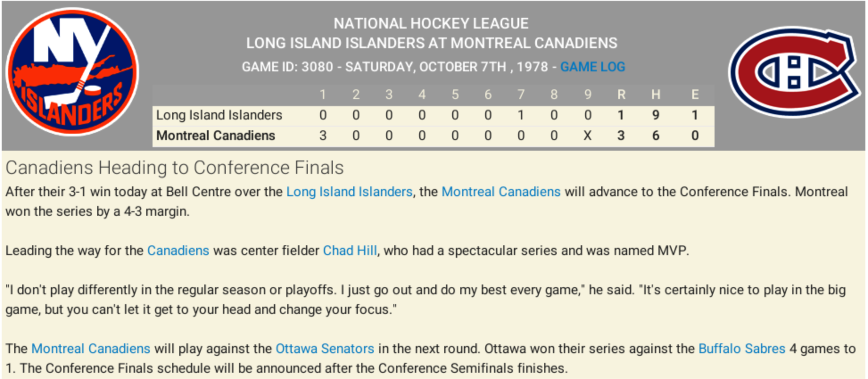868x379 pixels.
Task: Open the Buffalo Sabres team link
Action: click(x=741, y=349)
